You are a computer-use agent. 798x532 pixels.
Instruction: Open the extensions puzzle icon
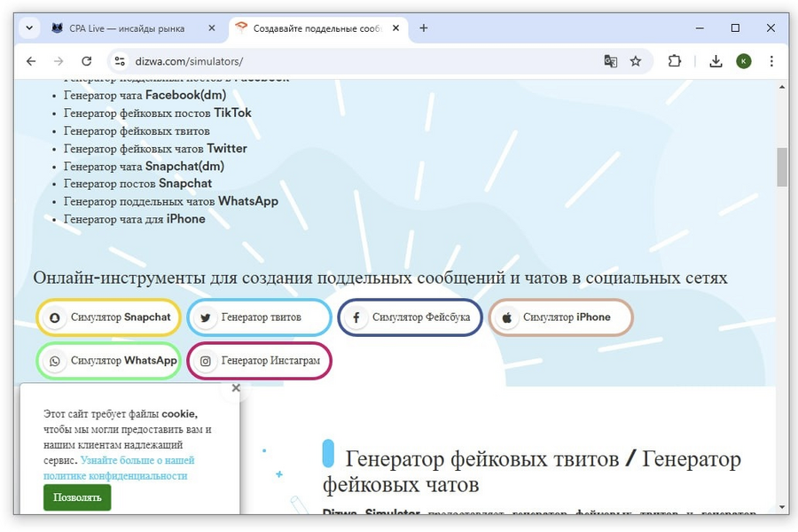675,61
